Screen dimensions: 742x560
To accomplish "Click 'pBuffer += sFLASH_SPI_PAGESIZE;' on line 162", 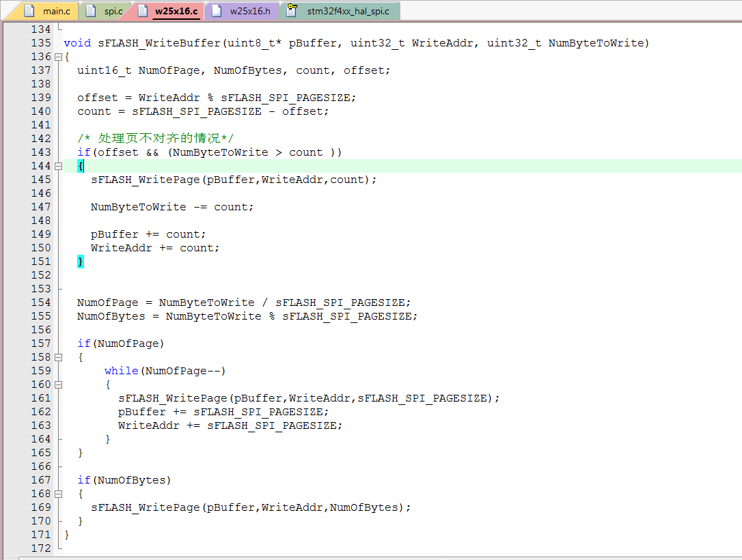I will pyautogui.click(x=223, y=412).
